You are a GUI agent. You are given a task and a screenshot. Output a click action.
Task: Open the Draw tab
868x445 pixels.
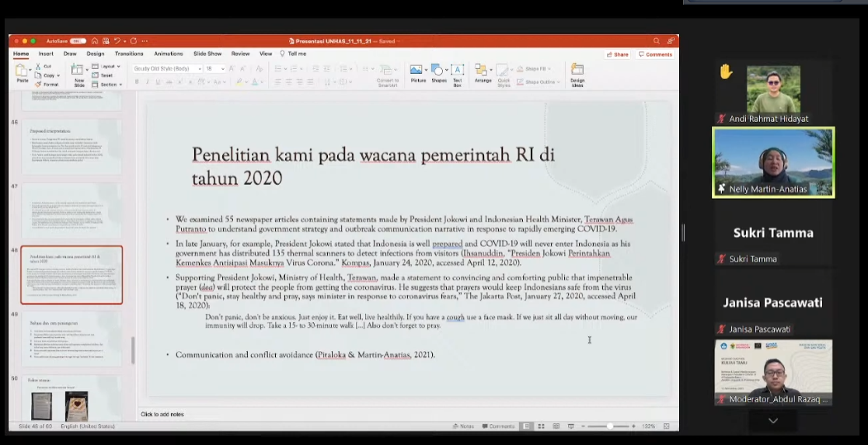pos(70,54)
